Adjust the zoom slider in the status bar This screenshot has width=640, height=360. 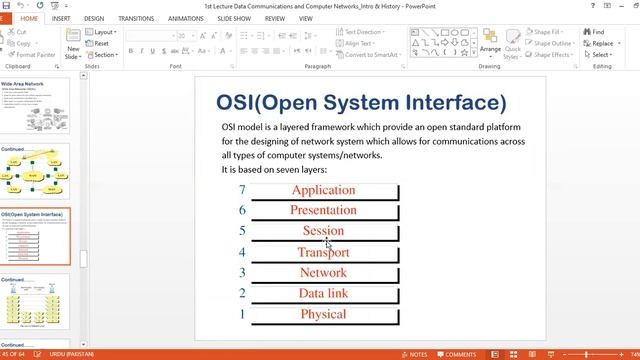[587, 354]
